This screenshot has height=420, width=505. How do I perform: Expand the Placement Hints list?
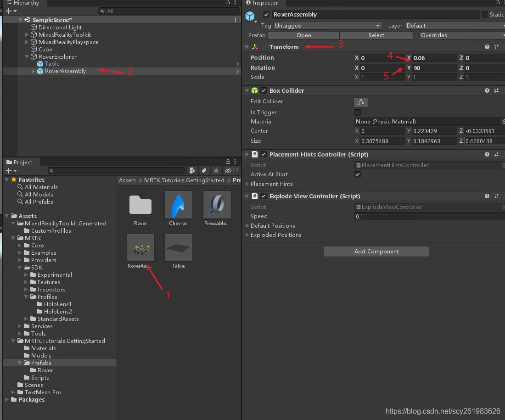pyautogui.click(x=247, y=184)
